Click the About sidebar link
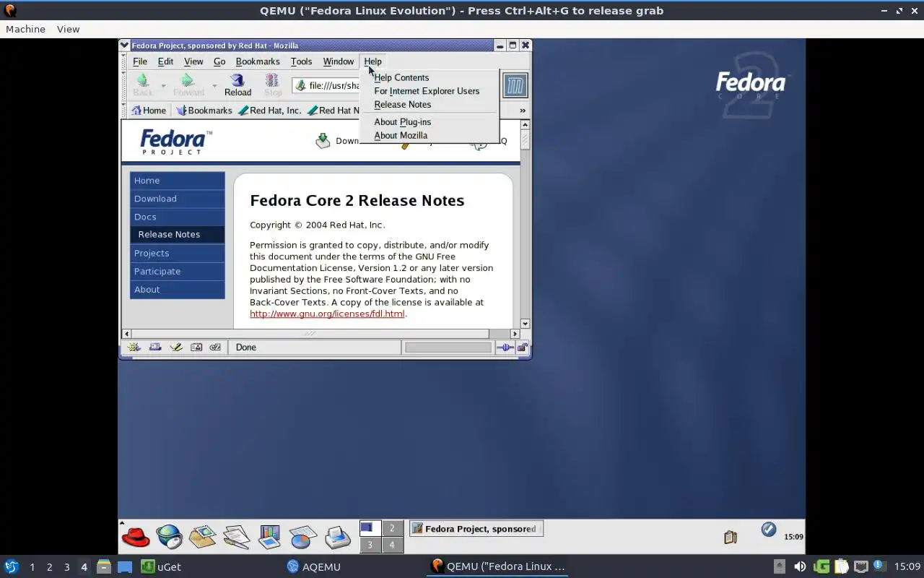This screenshot has height=578, width=924. 177,289
